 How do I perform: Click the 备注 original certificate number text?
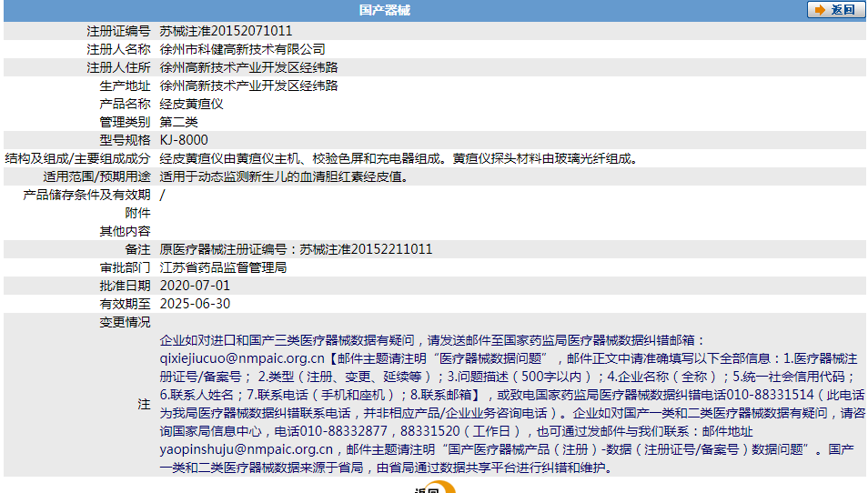point(297,249)
